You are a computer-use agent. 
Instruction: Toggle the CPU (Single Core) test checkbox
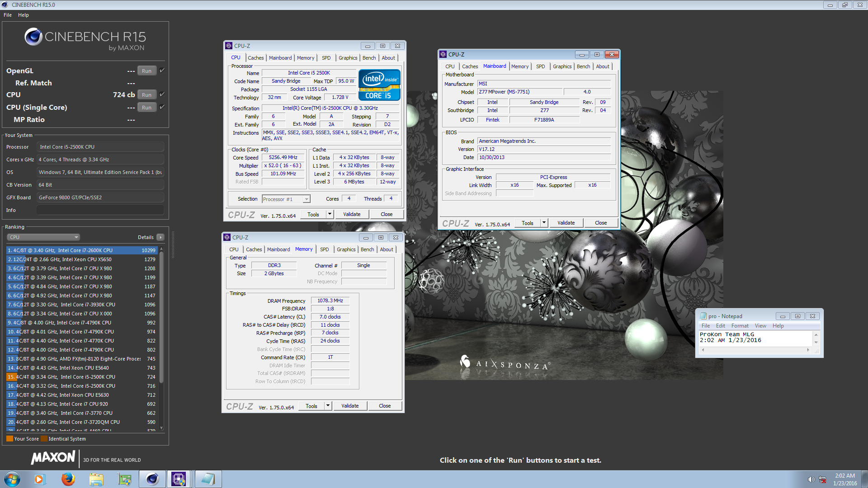[162, 107]
